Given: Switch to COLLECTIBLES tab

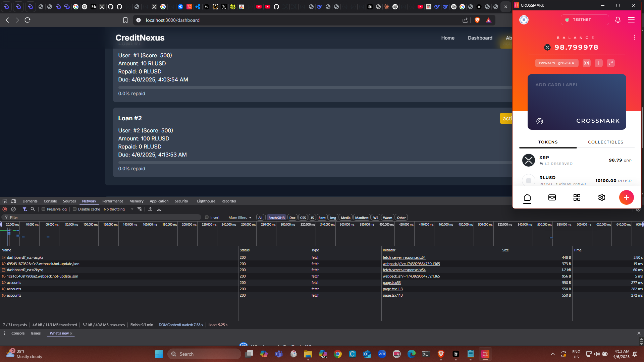Looking at the screenshot, I should point(605,142).
